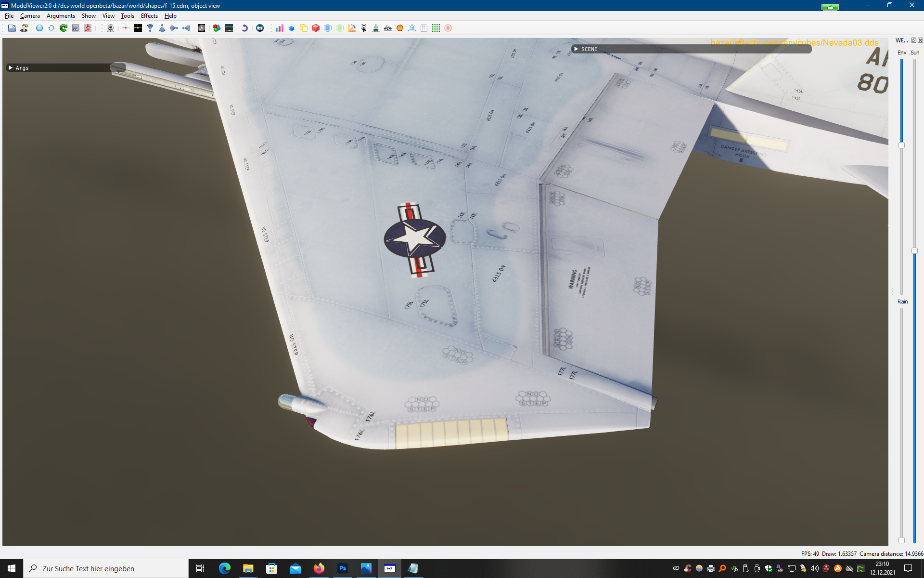Open the Tools menu
The height and width of the screenshot is (578, 924).
pyautogui.click(x=128, y=16)
